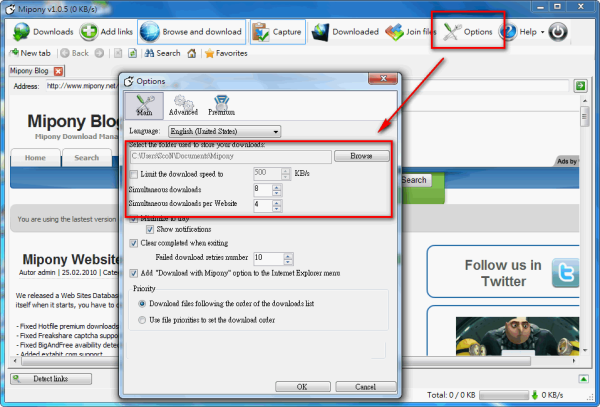Open Options tools icon in toolbar
This screenshot has width=600, height=407.
pos(452,31)
